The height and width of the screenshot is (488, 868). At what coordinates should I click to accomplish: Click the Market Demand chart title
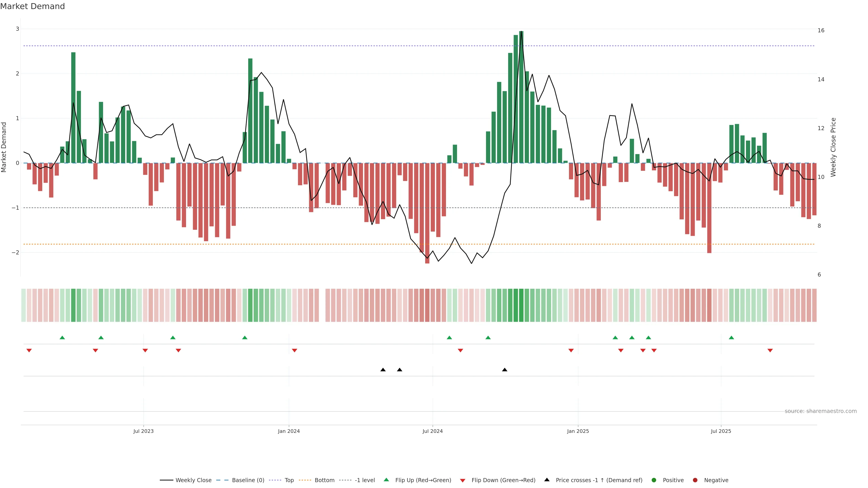(x=32, y=6)
